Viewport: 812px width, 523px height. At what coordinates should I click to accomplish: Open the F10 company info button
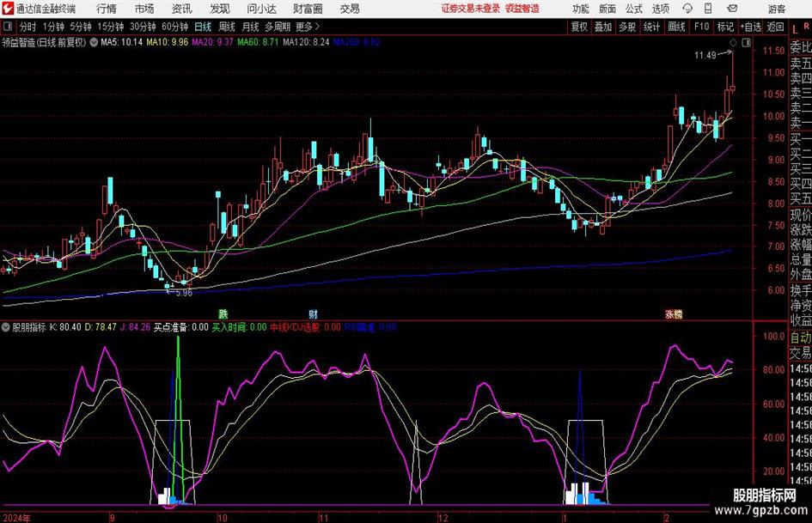pos(702,27)
